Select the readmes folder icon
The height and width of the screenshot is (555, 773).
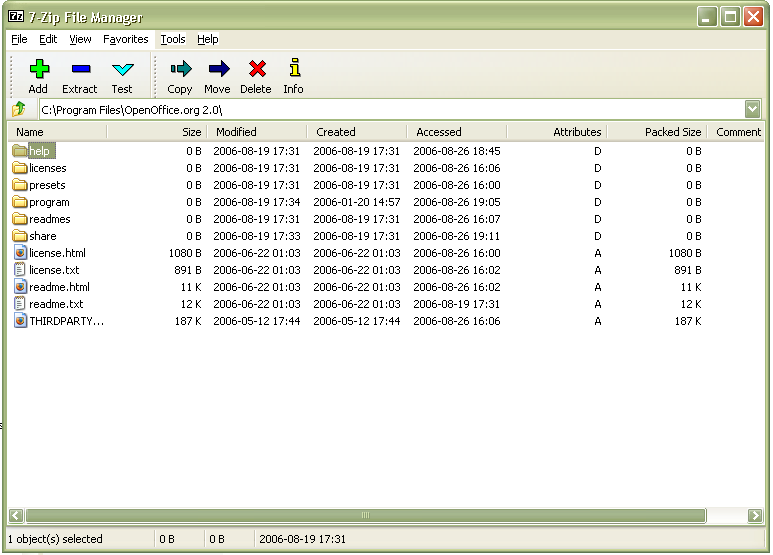(x=19, y=219)
